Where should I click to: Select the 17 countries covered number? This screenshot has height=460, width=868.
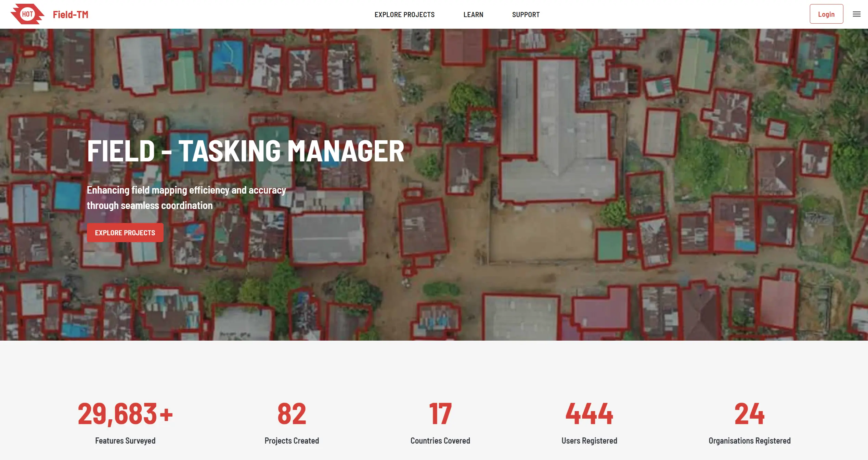click(440, 414)
